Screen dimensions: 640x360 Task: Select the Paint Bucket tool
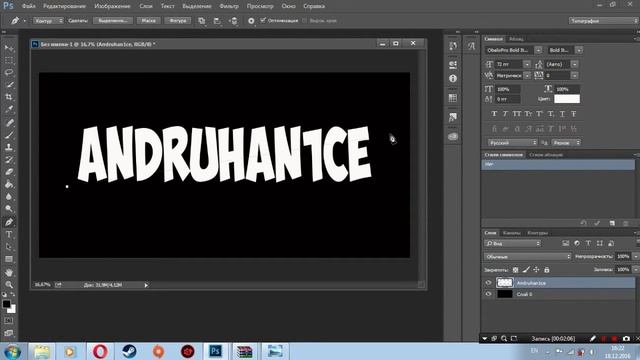(x=9, y=184)
